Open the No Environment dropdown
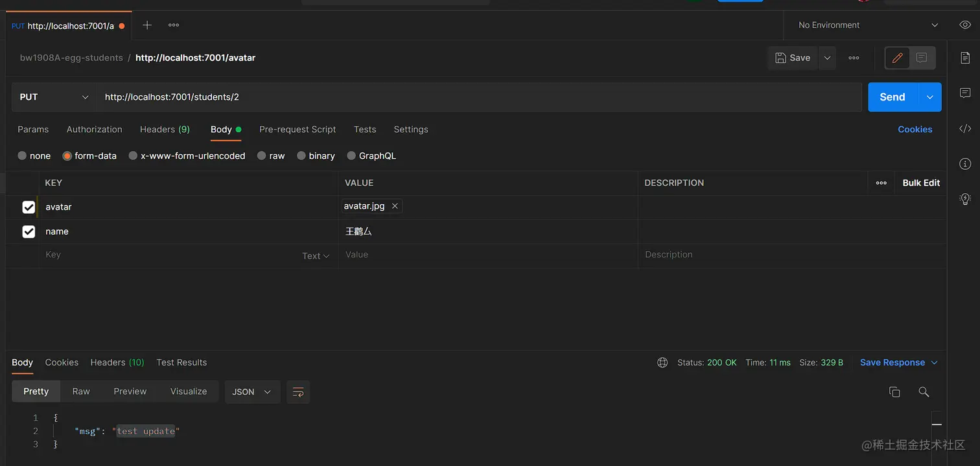The height and width of the screenshot is (466, 980). point(868,25)
